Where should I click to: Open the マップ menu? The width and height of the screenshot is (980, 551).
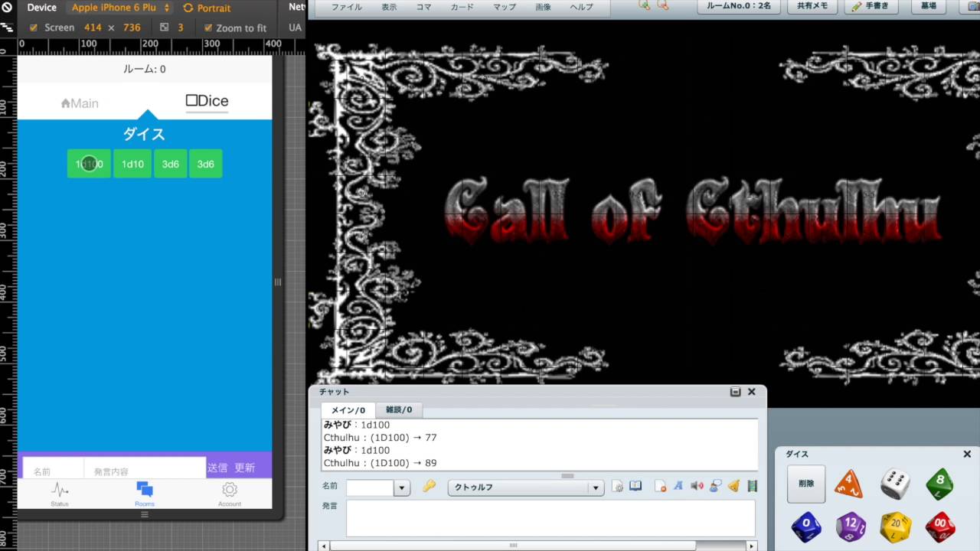click(x=504, y=7)
